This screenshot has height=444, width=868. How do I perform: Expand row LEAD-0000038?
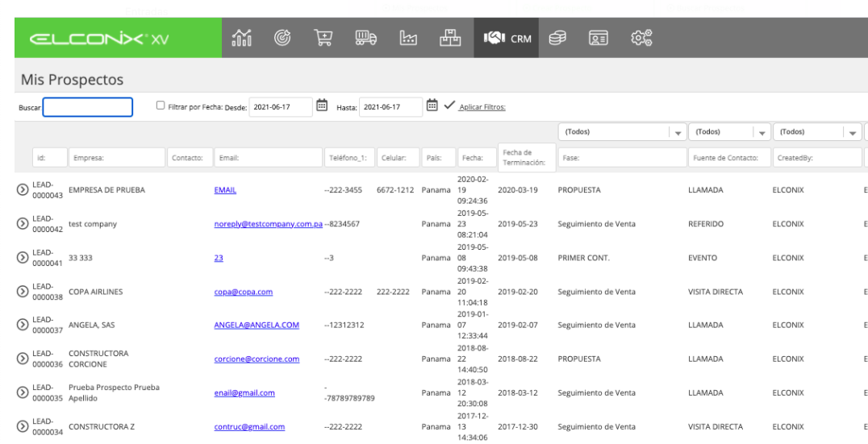point(22,292)
